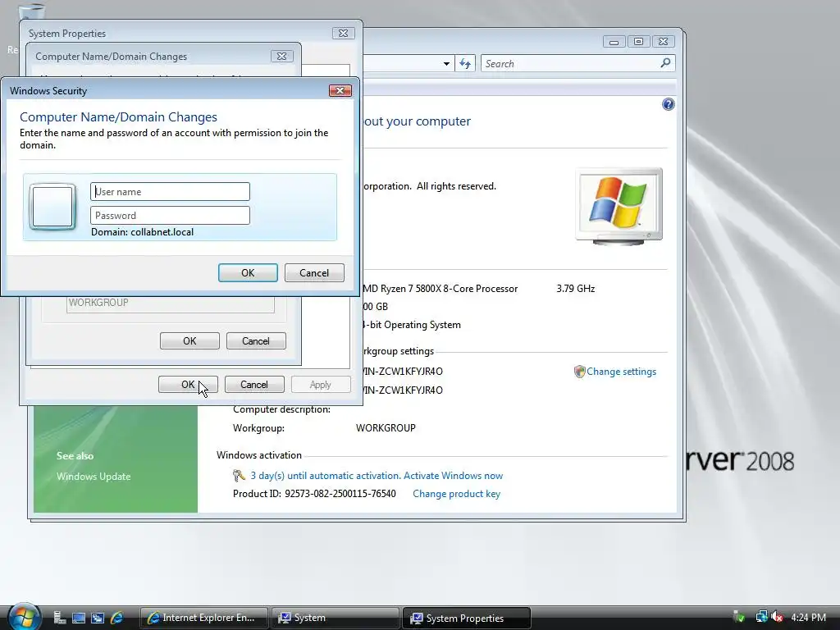Click the WORKGROUP text field
This screenshot has width=840, height=630.
171,303
